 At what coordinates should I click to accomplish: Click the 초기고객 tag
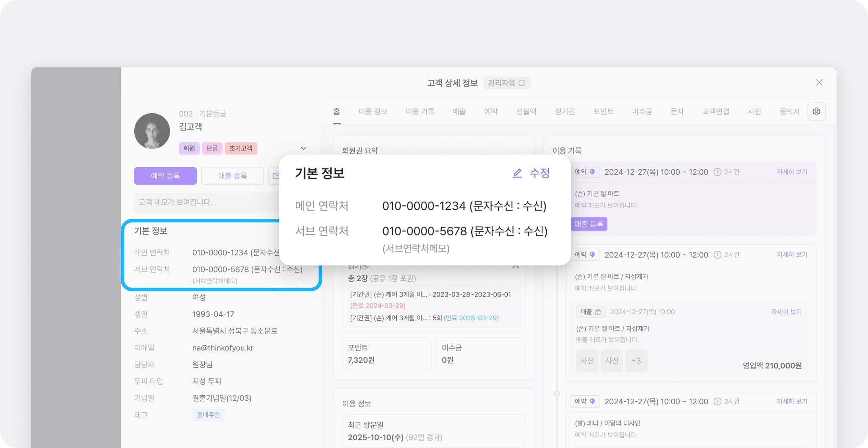click(x=241, y=148)
